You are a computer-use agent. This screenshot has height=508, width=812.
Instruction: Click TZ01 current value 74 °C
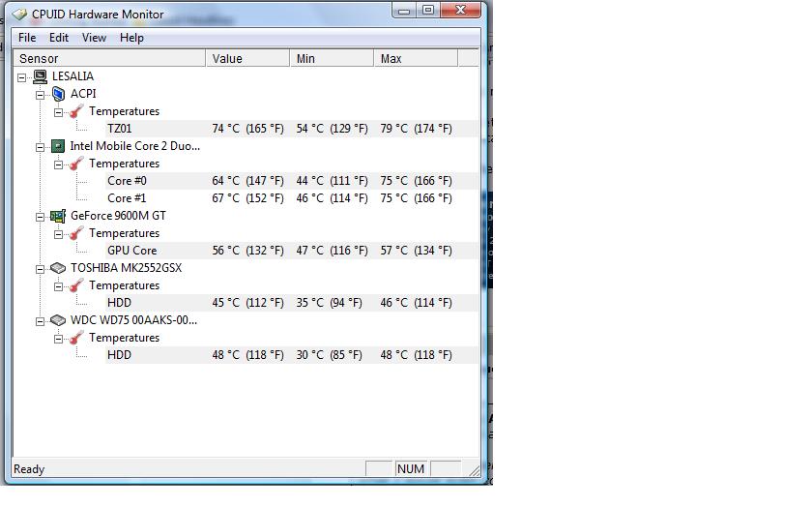point(247,129)
